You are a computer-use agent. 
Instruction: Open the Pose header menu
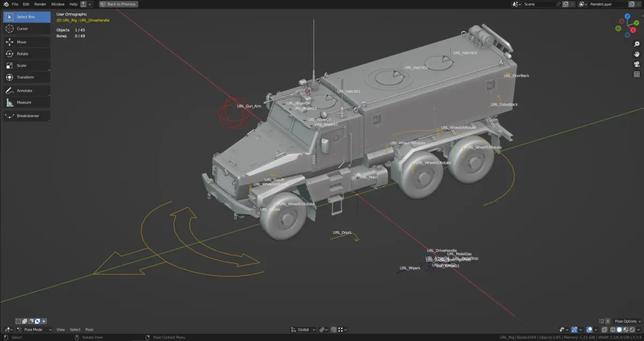point(89,329)
